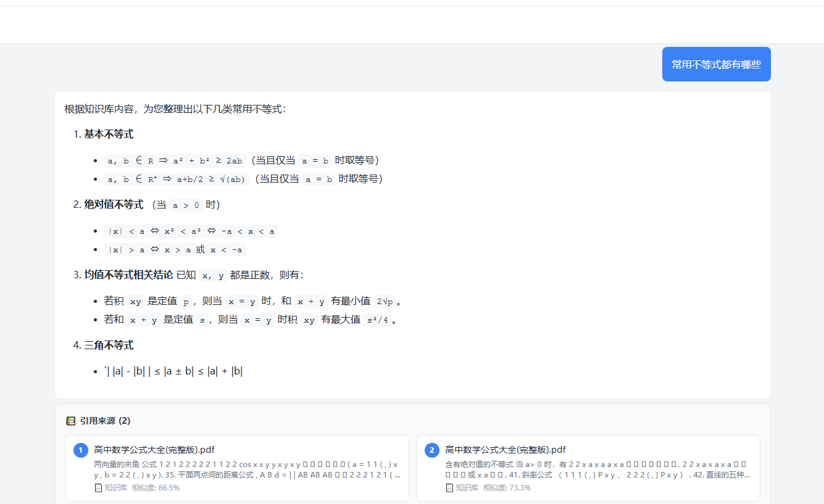
Task: Click the 基本不等式 heading
Action: (109, 134)
